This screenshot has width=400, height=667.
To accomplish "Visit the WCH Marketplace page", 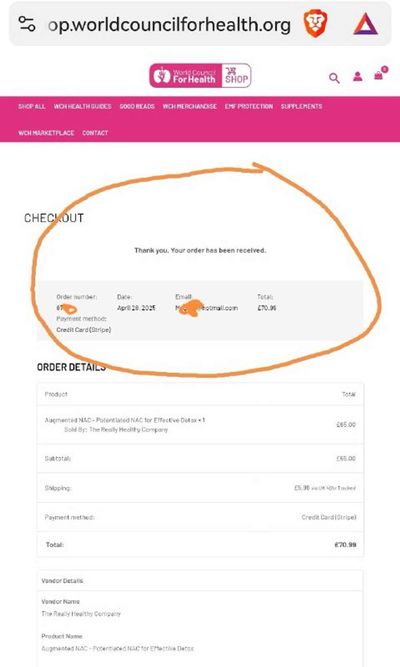I will coord(46,133).
